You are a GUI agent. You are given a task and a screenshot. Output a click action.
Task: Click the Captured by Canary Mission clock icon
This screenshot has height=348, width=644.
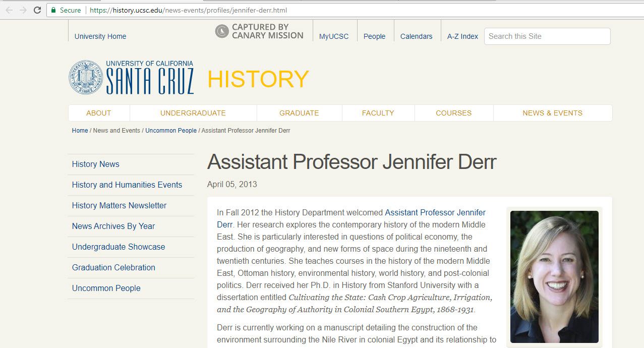[x=222, y=31]
